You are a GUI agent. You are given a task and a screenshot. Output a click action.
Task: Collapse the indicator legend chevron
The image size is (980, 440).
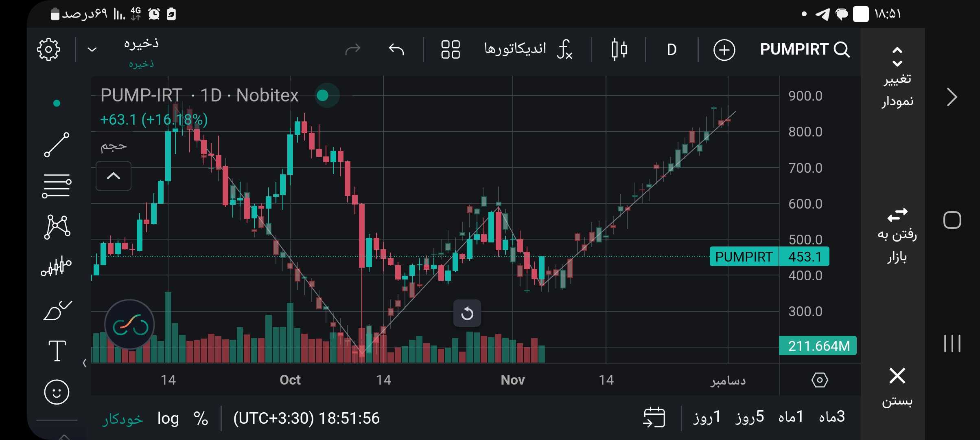[x=113, y=176]
